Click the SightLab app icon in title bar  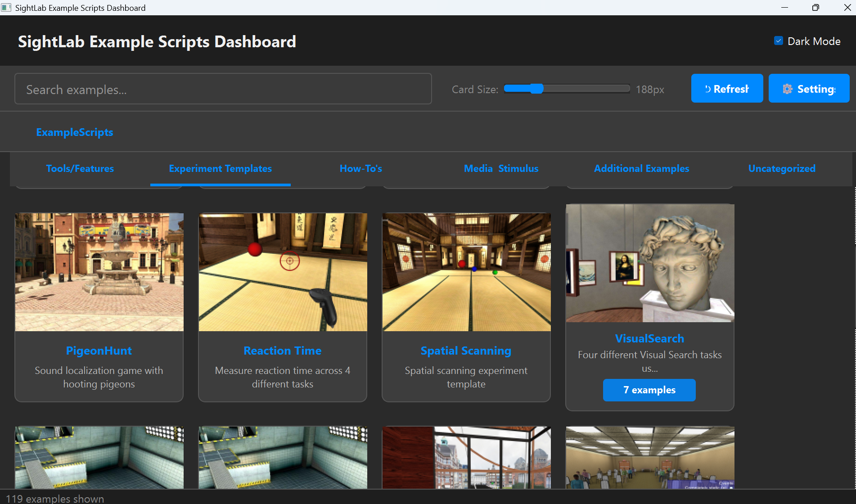point(6,8)
